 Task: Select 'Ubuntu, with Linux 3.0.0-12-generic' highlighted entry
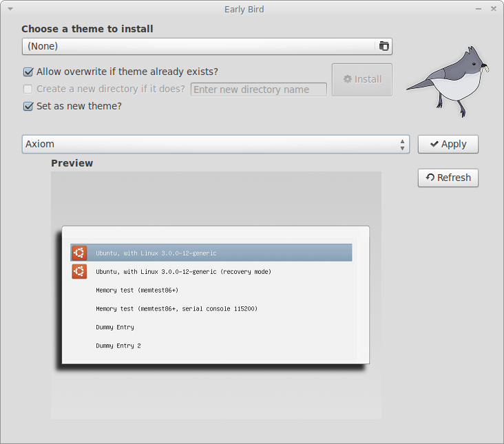tap(211, 253)
